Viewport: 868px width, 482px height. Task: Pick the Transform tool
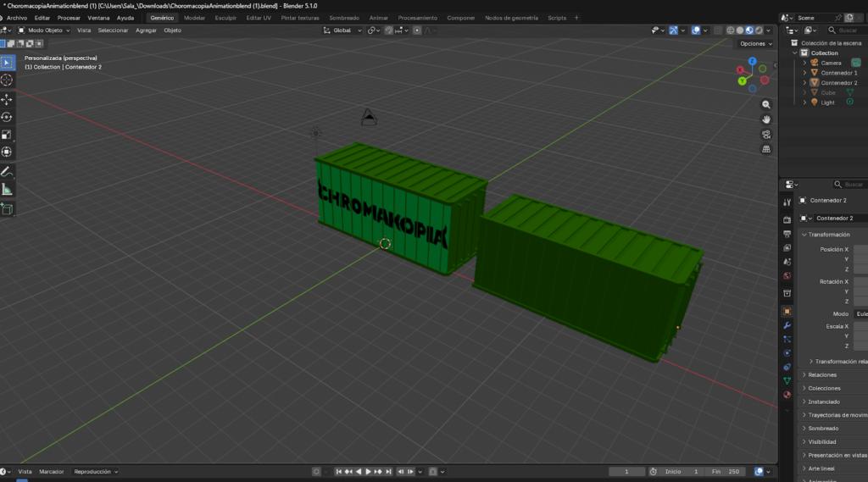[7, 152]
